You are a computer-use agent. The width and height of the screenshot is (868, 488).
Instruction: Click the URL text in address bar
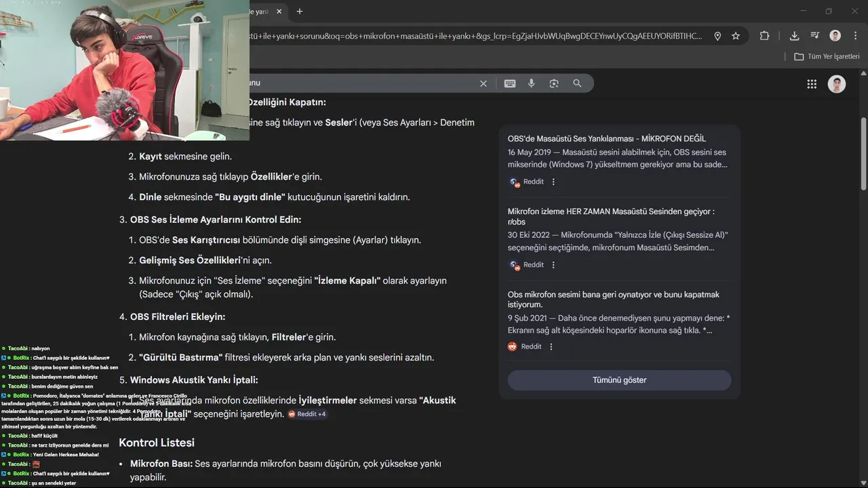pos(476,36)
